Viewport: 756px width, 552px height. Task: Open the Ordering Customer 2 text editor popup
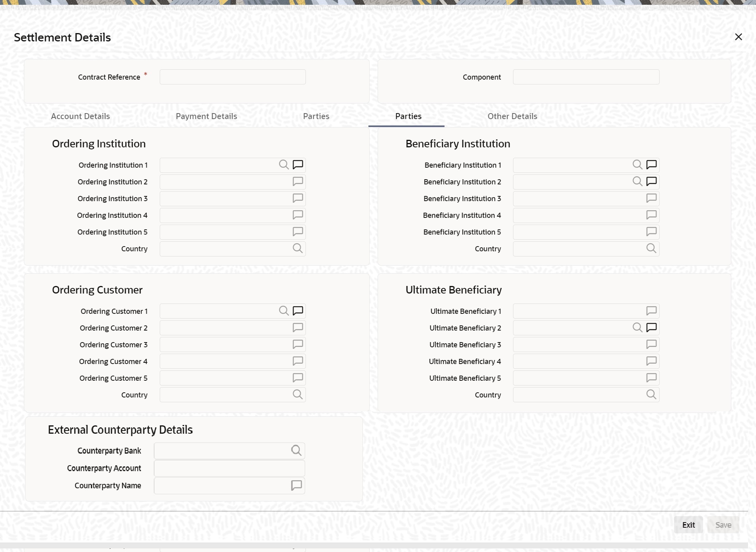(298, 328)
